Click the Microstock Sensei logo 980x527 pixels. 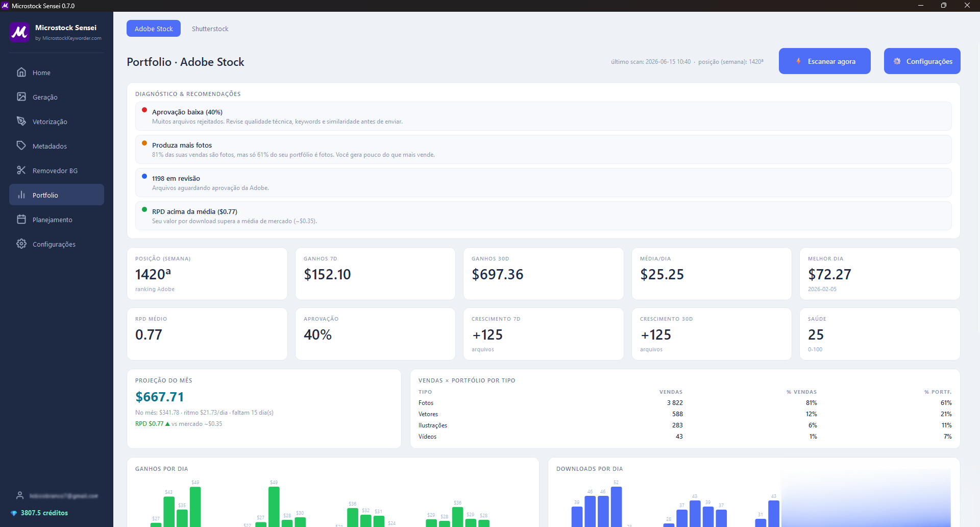[19, 32]
